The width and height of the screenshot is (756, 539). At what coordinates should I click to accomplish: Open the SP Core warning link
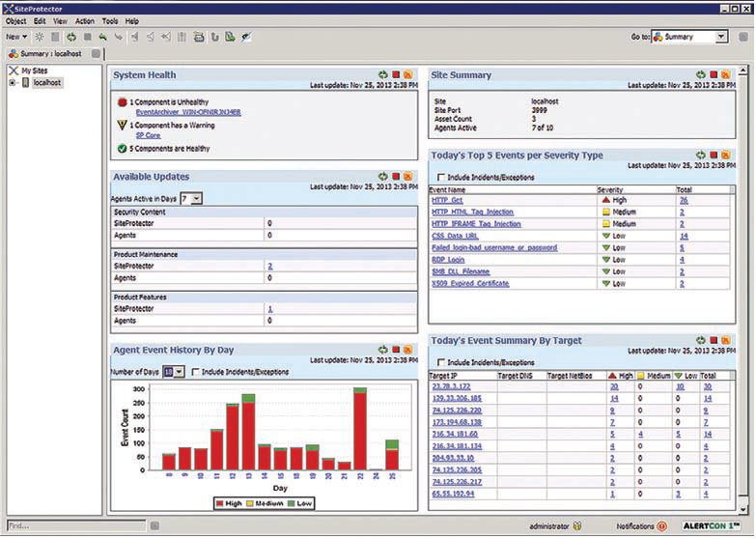148,135
